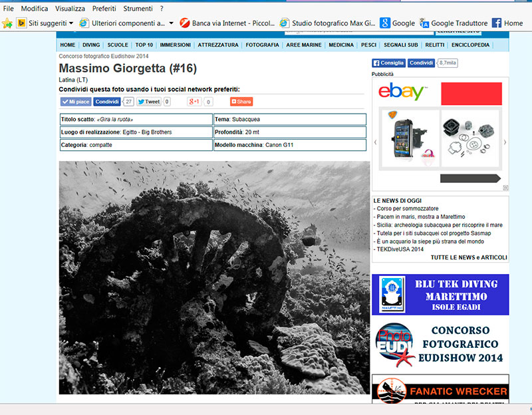Open news Tutela per i siti subacquei
Viewport: 532px width, 415px height.
(434, 233)
